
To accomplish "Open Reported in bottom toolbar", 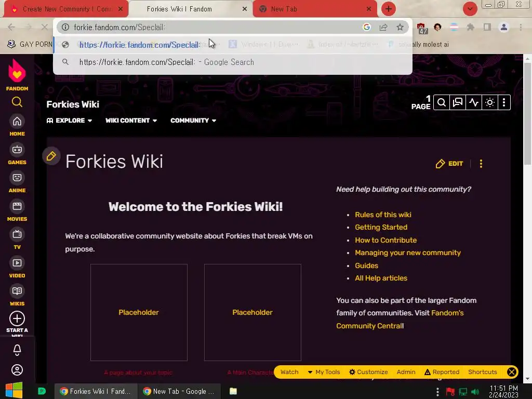I will [442, 372].
